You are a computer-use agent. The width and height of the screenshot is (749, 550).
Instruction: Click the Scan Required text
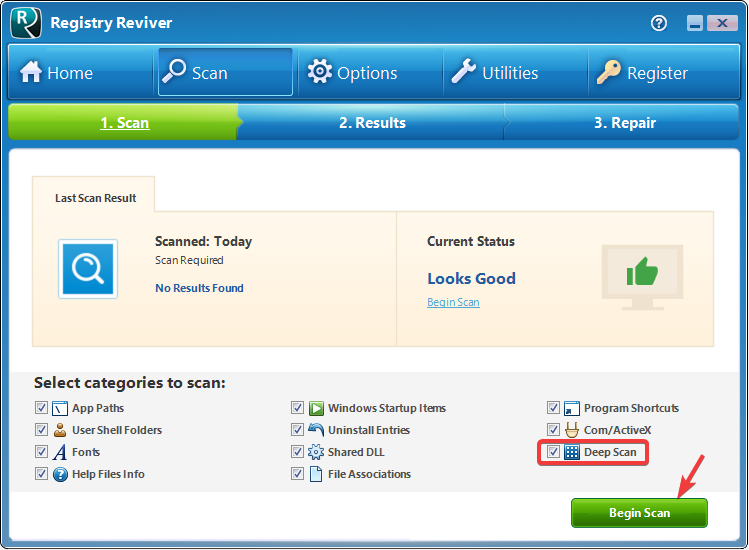coord(189,260)
